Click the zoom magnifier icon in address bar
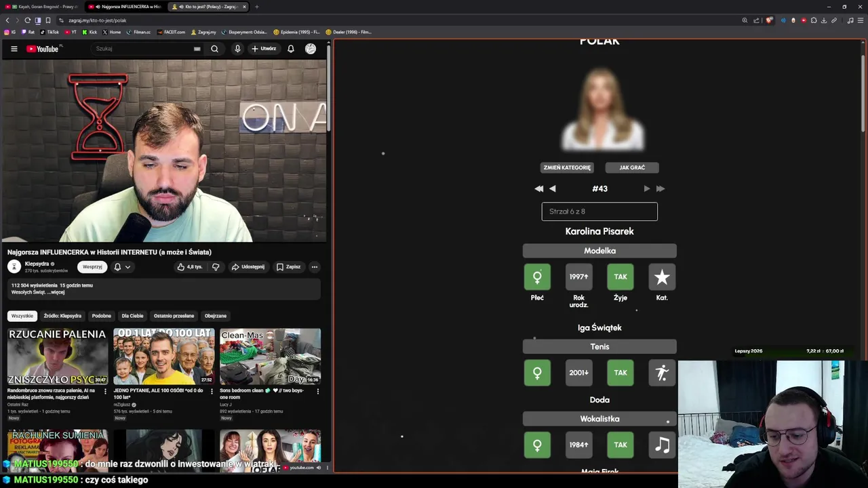The height and width of the screenshot is (488, 868). [745, 20]
